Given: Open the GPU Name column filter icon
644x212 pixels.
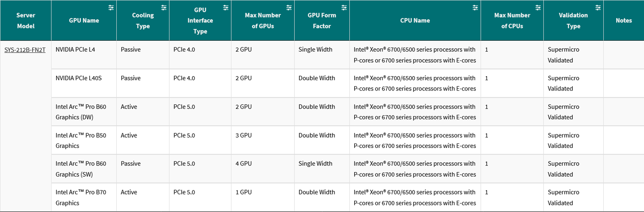Looking at the screenshot, I should (111, 8).
